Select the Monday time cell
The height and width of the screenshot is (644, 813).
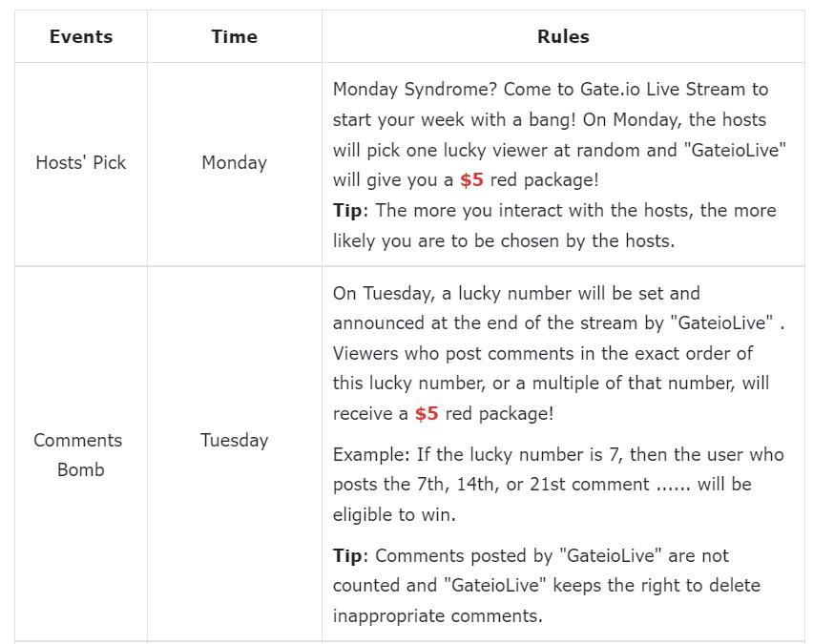click(x=234, y=162)
